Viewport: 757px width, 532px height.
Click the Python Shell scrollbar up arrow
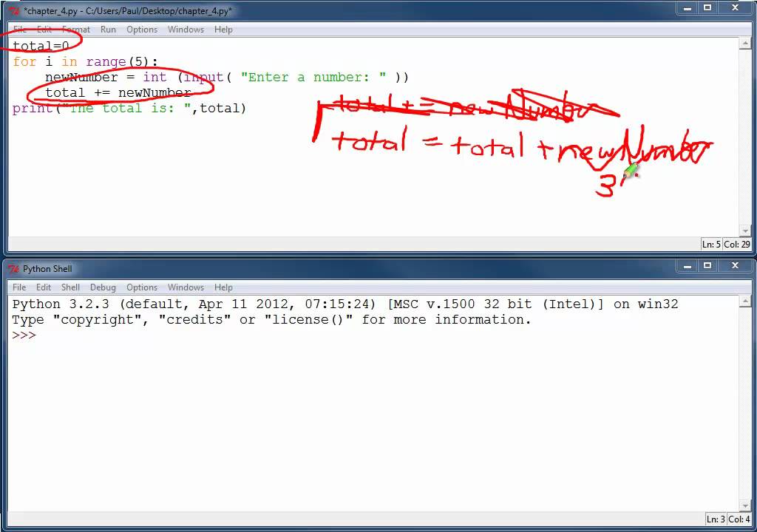pyautogui.click(x=745, y=301)
